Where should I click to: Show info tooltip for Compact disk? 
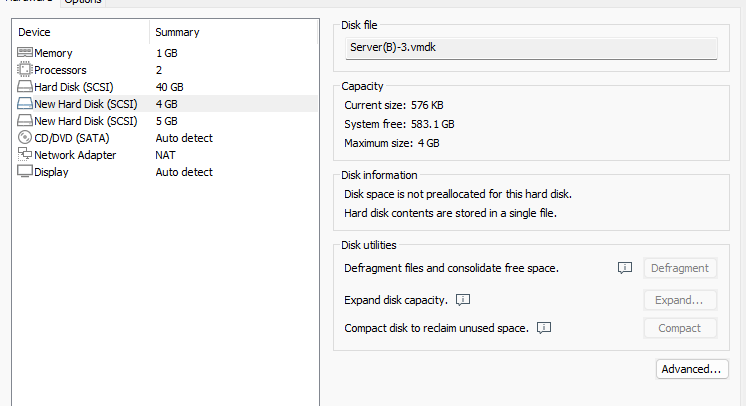coord(544,328)
